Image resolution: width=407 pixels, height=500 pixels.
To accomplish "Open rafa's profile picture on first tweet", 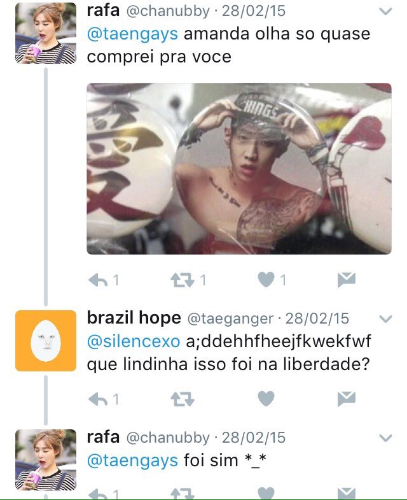I will pos(46,33).
